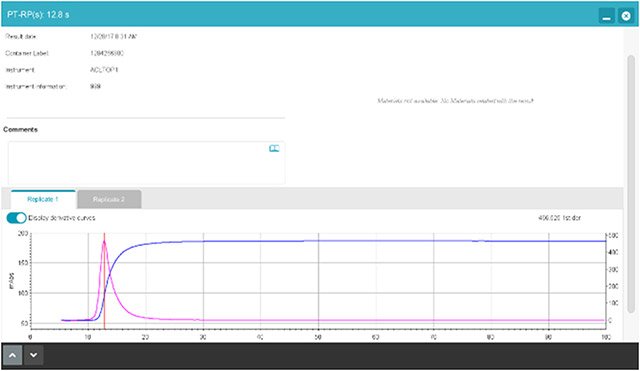
Task: Select the Replicate 1 tab
Action: coord(43,199)
